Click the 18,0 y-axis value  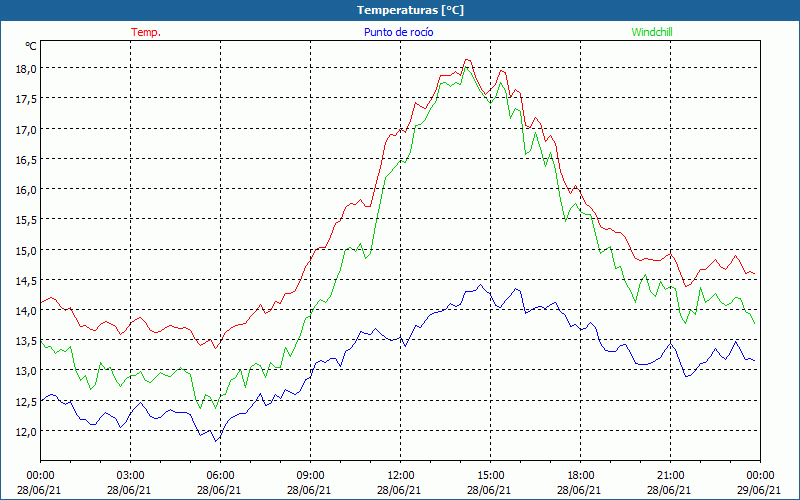coord(26,68)
